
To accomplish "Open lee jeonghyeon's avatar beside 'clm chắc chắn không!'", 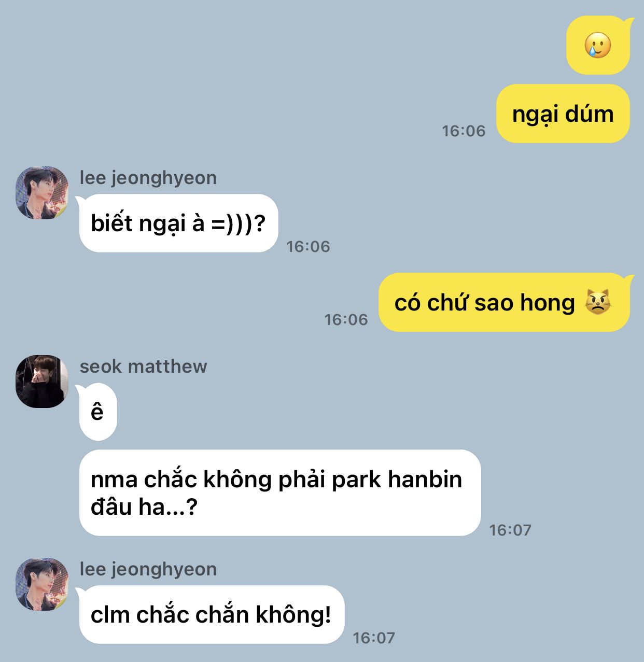I will (x=42, y=584).
